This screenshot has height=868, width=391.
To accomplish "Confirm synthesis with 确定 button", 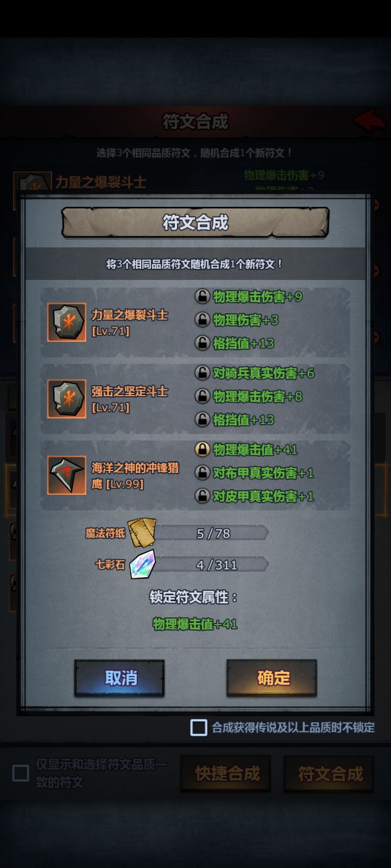I will 272,678.
